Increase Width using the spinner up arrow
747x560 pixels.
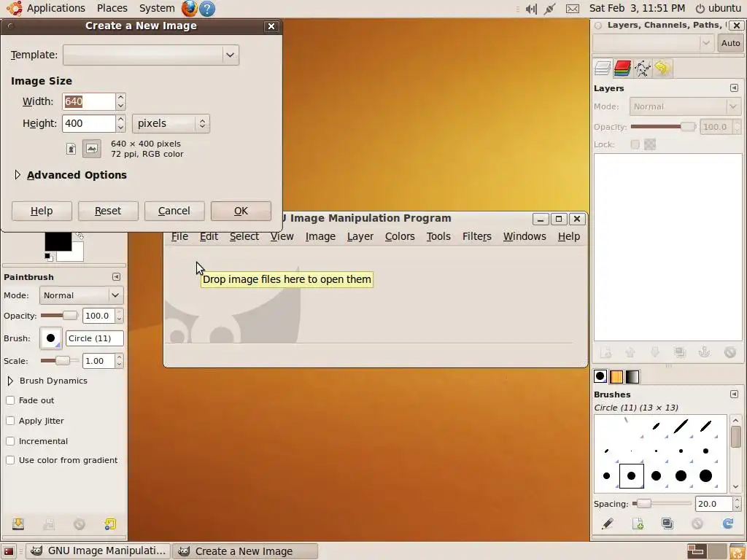tap(120, 97)
